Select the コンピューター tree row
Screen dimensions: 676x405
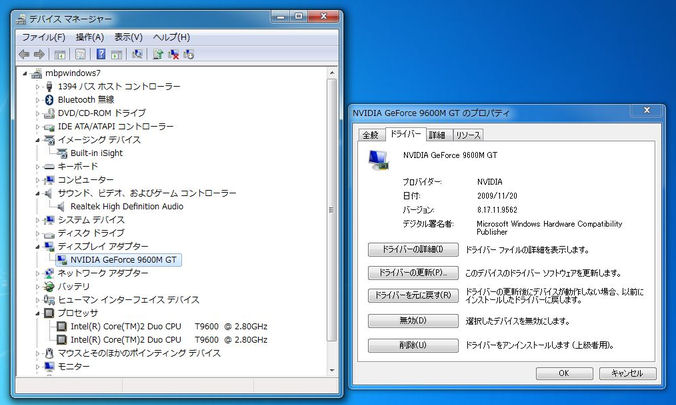click(x=80, y=180)
